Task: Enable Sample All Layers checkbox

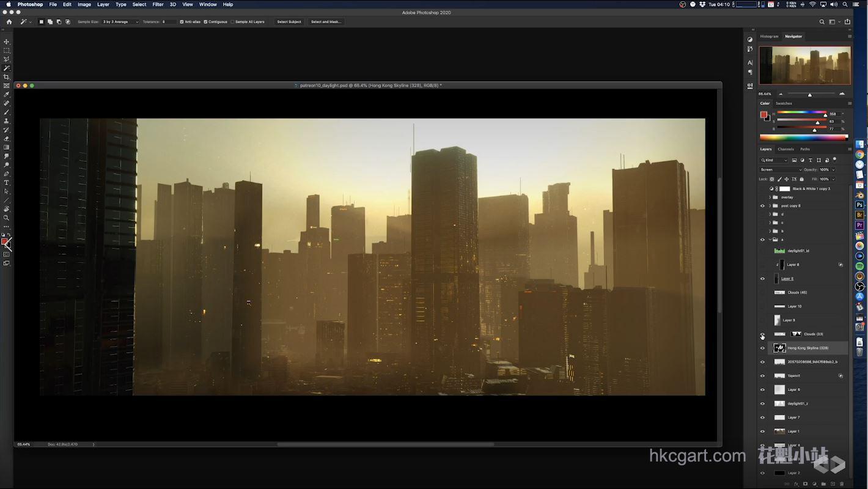Action: tap(232, 21)
